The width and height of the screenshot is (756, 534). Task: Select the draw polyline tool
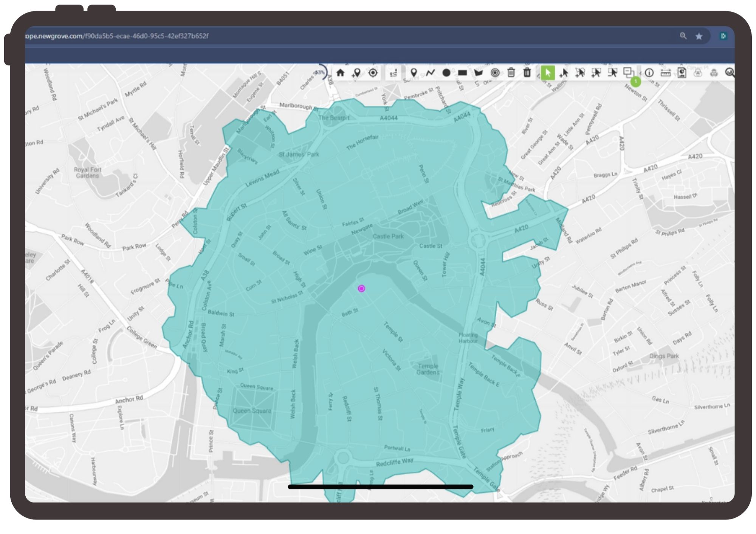click(430, 73)
